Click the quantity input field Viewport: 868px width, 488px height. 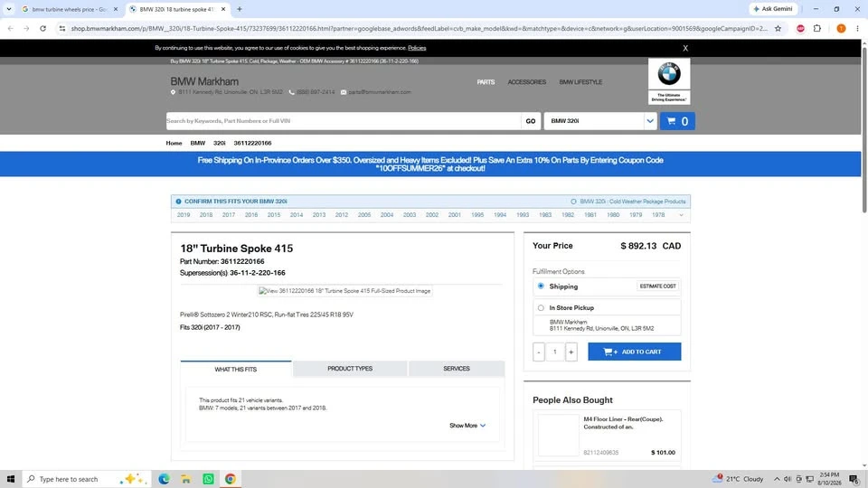point(554,352)
